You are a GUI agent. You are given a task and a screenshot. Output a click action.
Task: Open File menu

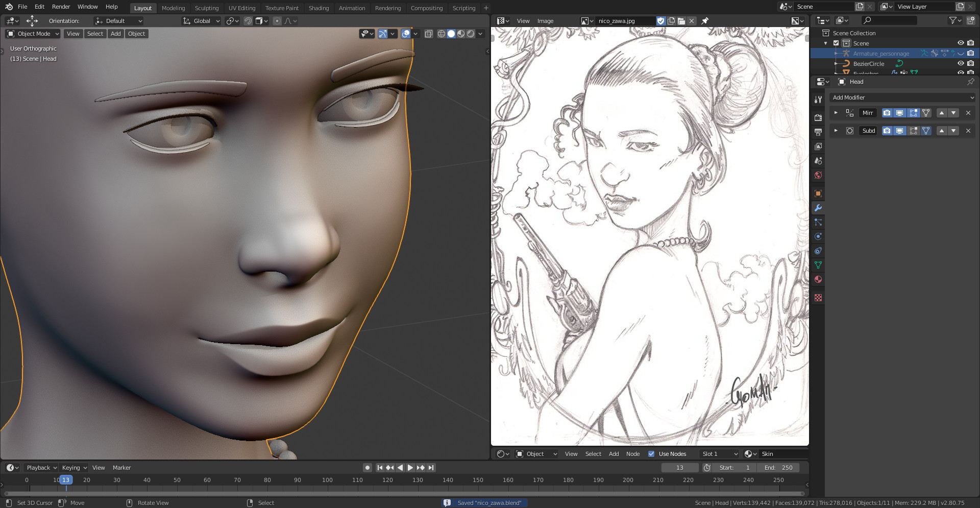pos(22,7)
